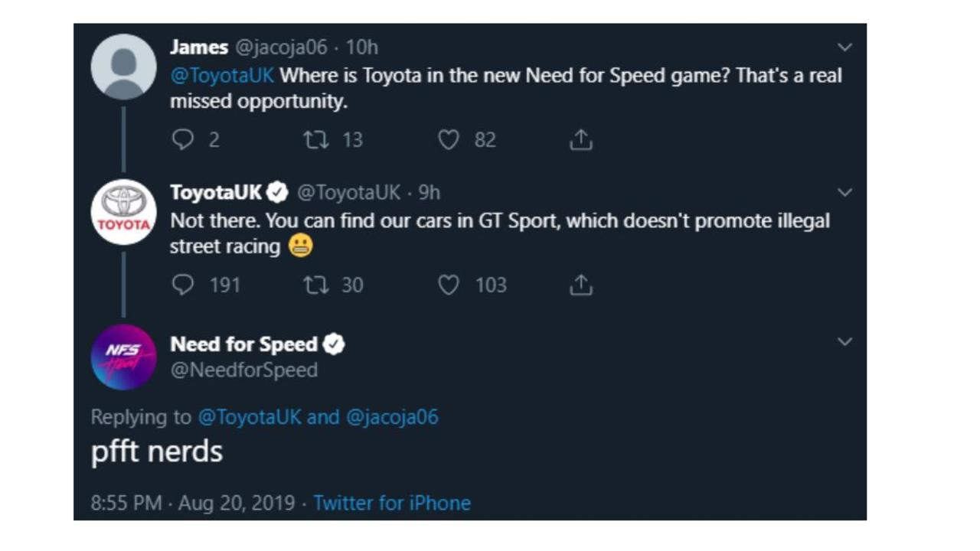
Task: Share James's tweet via upload icon
Action: click(x=581, y=139)
